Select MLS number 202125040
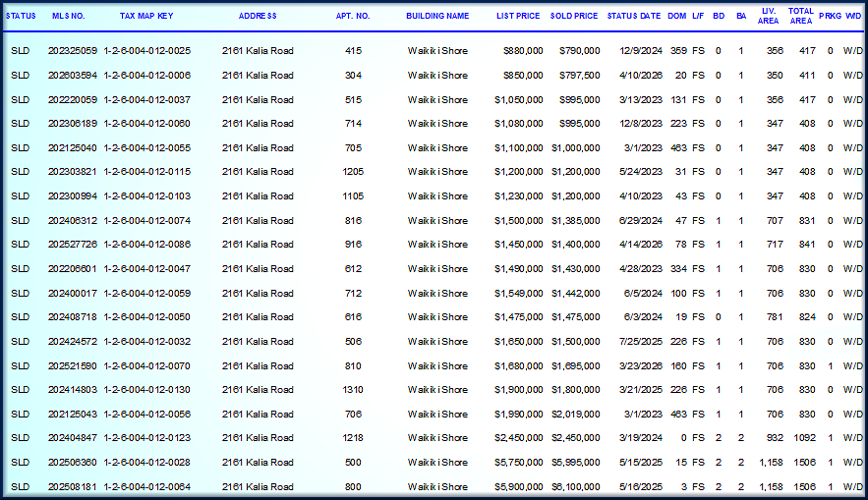 [73, 148]
